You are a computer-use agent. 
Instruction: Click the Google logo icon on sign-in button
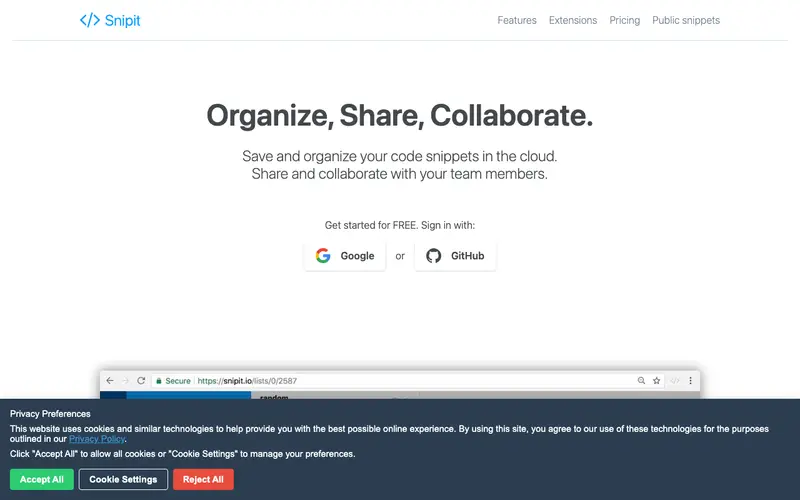(323, 256)
